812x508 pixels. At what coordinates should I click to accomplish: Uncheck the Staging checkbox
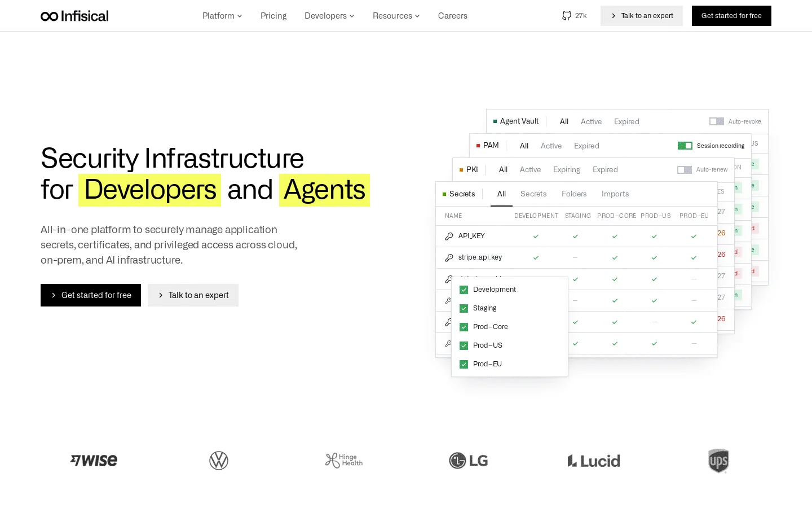[464, 308]
